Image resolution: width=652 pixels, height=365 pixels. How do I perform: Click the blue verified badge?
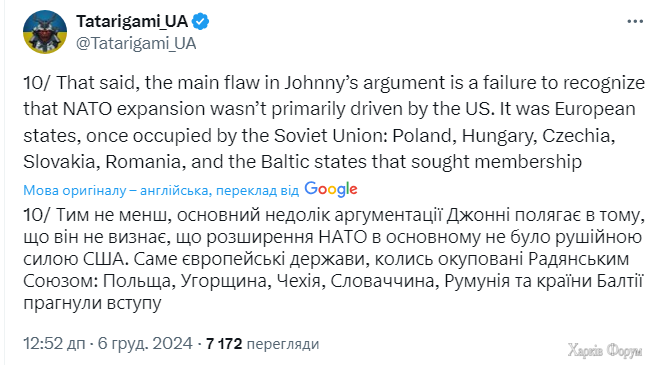click(200, 22)
